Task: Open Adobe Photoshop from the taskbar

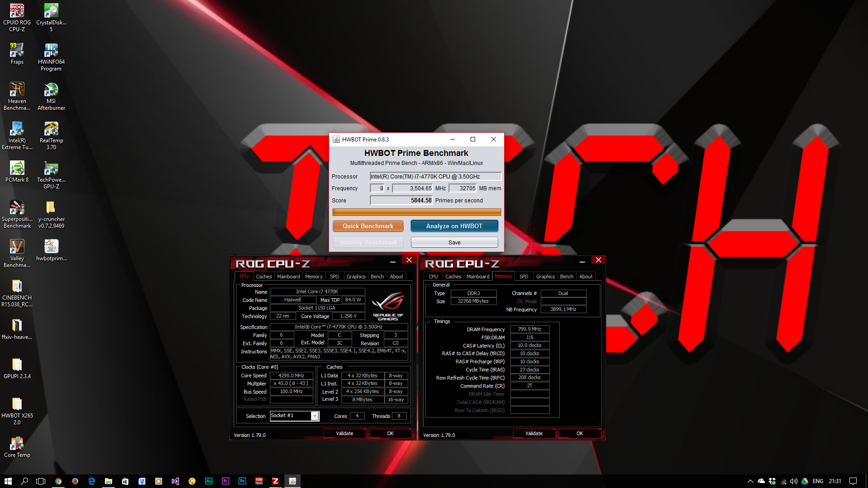Action: [242, 481]
